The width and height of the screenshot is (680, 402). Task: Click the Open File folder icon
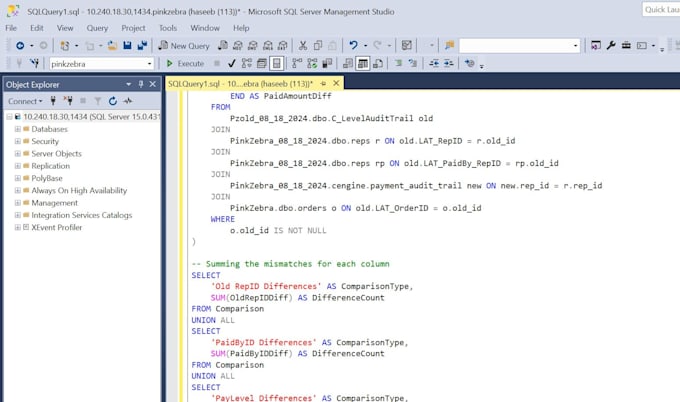112,46
